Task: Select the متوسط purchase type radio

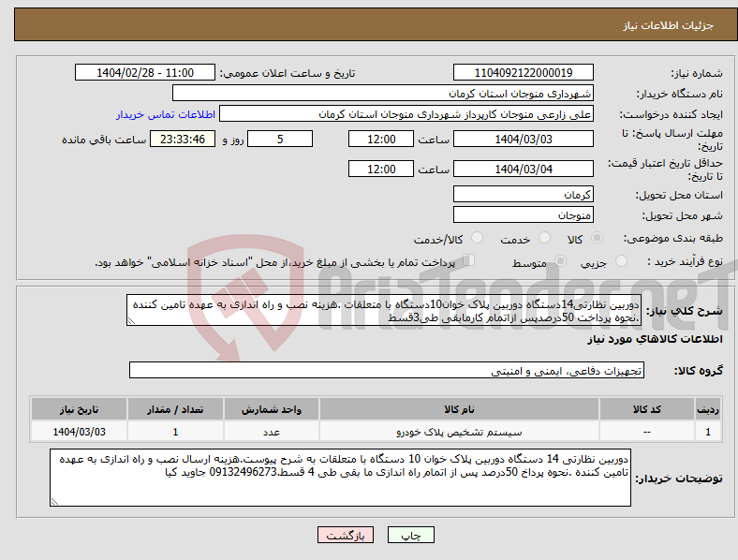Action: [560, 260]
